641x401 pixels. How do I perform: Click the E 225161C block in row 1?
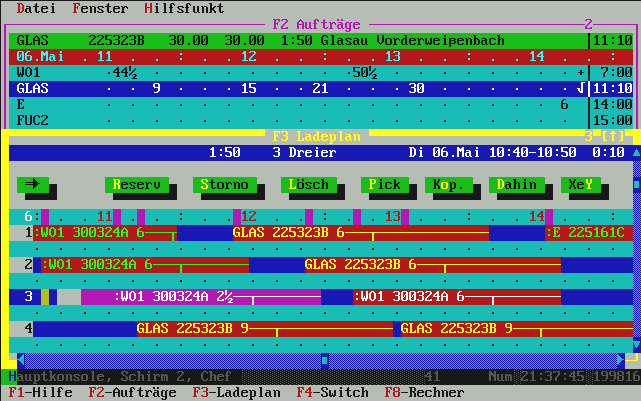588,232
